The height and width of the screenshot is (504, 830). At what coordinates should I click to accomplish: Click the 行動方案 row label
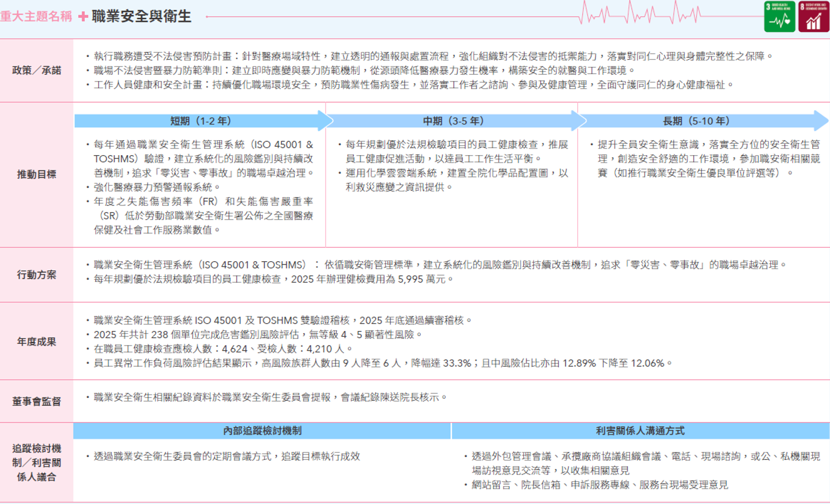(37, 275)
